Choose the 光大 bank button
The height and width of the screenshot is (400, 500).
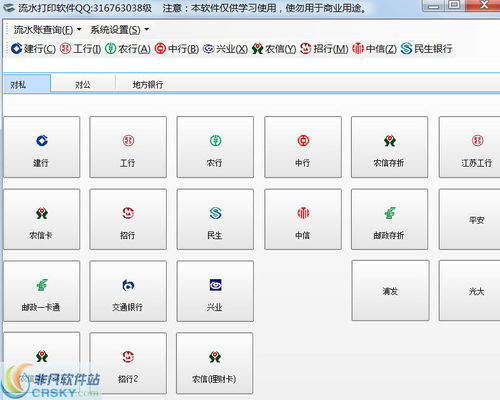coord(470,291)
